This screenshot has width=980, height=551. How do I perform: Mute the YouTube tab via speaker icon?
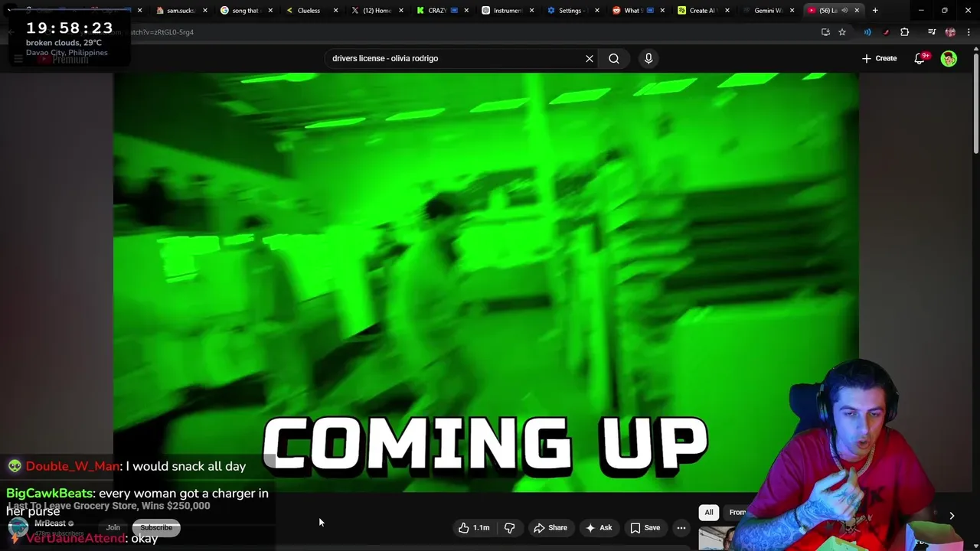click(x=844, y=11)
